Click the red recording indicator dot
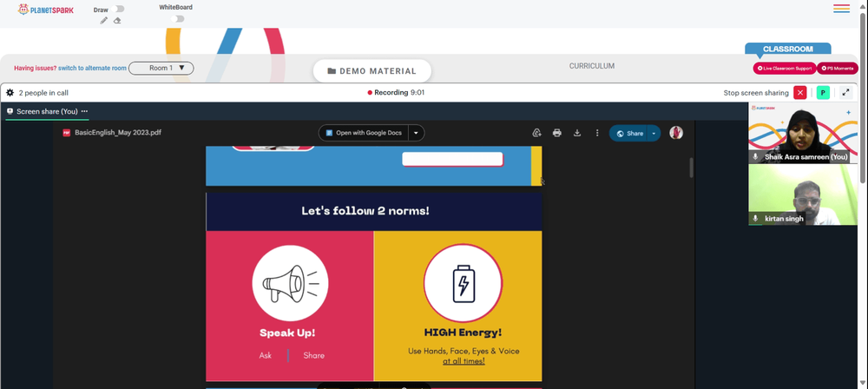 point(370,93)
